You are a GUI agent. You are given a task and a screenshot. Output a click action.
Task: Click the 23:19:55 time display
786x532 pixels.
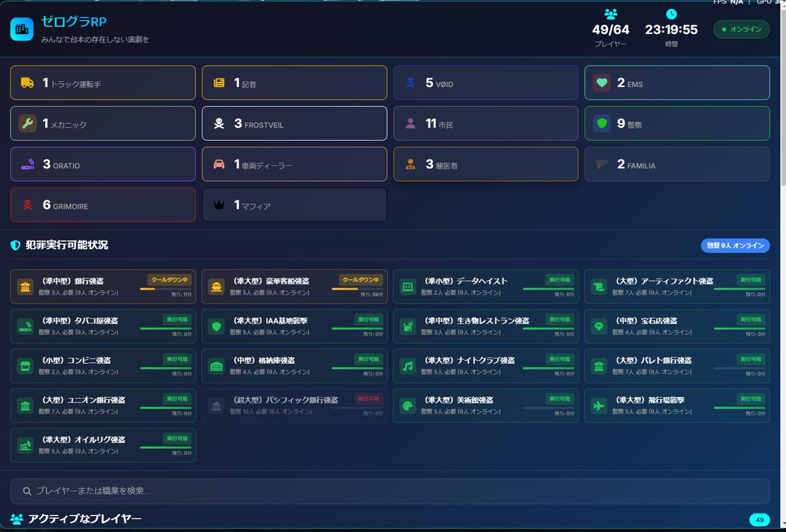tap(671, 30)
